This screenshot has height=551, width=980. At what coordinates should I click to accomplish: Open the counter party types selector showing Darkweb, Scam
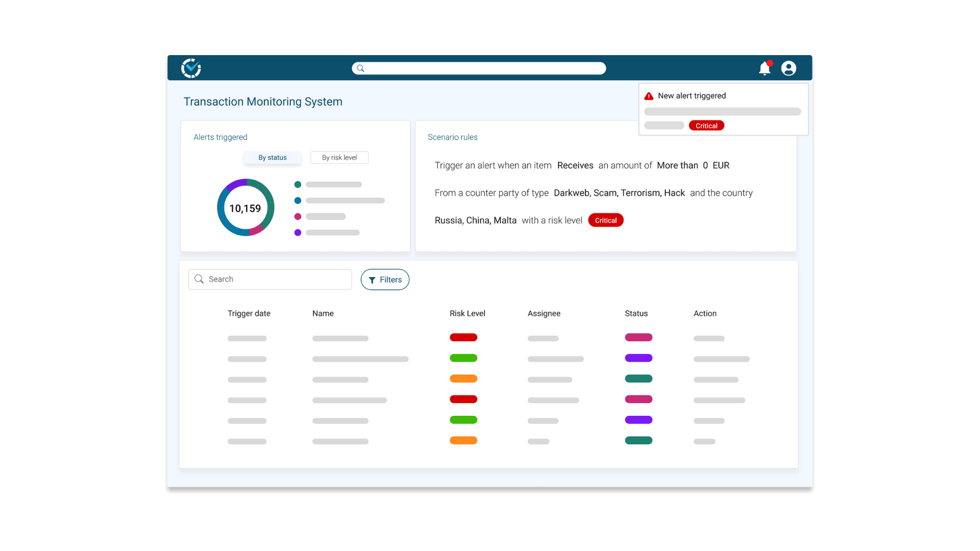[619, 193]
